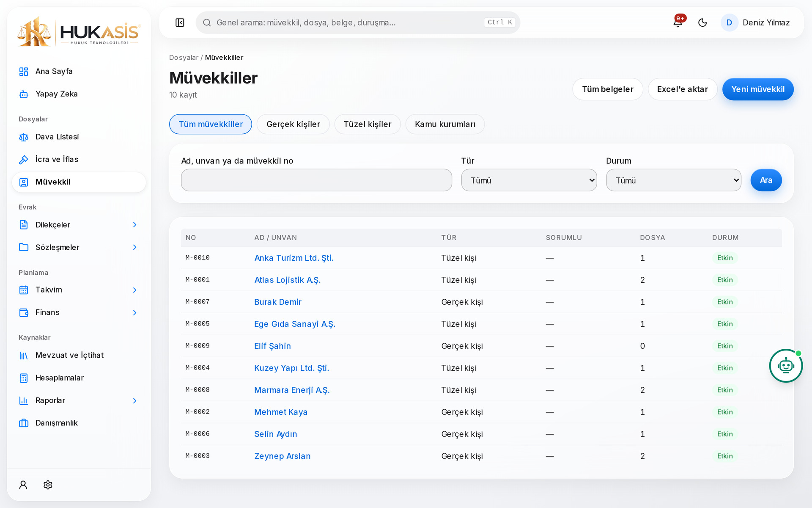Click the client name search field
Viewport: 812px width, 508px height.
(316, 180)
